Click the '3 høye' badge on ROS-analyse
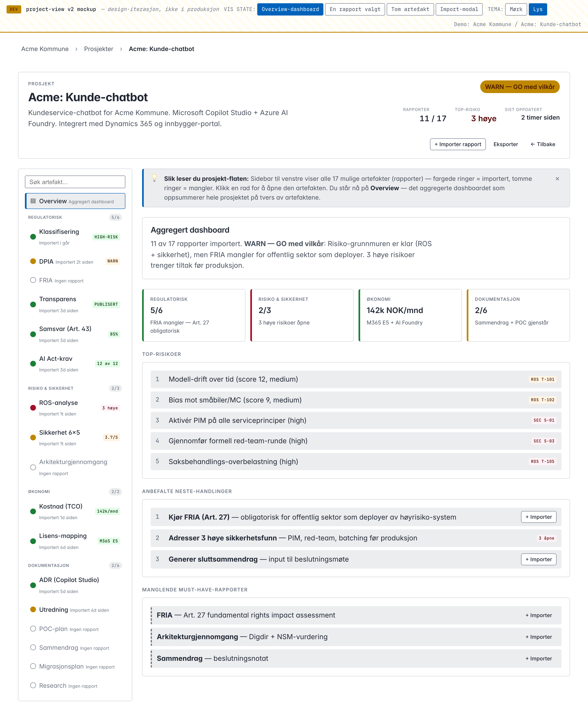The height and width of the screenshot is (711, 588). [110, 408]
